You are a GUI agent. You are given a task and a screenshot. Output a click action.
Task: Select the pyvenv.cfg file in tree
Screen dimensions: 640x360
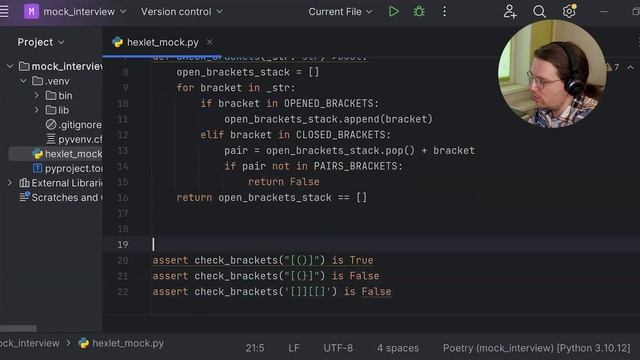pos(74,139)
